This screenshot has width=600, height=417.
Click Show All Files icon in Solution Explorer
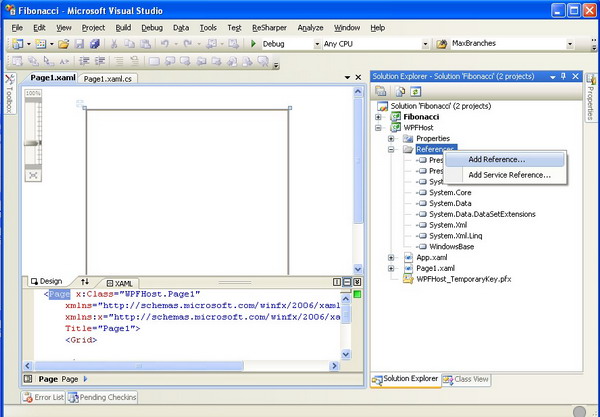tap(400, 91)
